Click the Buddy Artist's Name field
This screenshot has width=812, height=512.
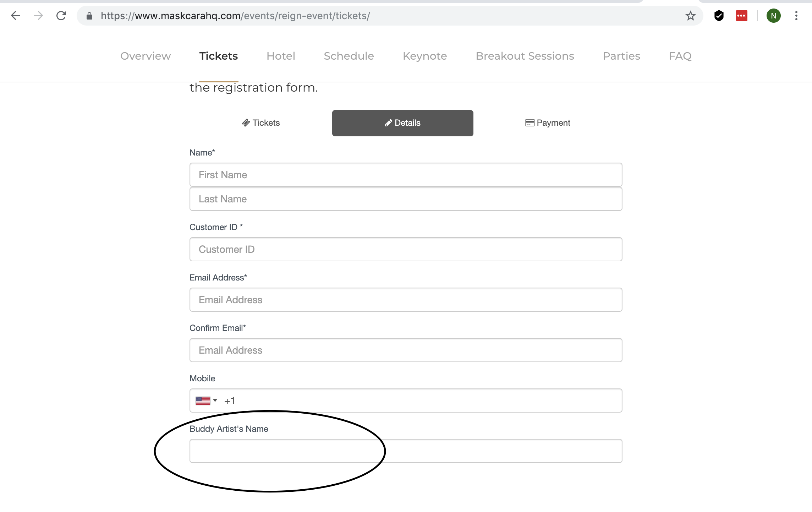click(406, 451)
